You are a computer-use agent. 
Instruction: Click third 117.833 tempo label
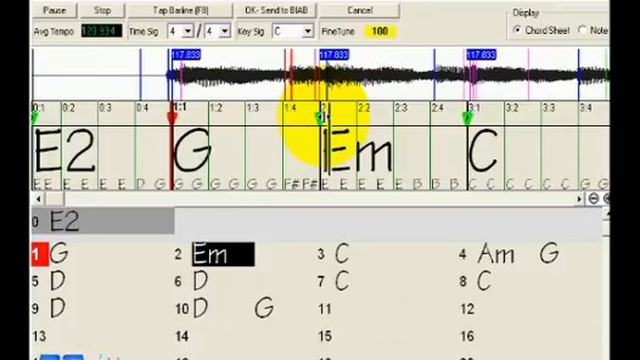[481, 55]
